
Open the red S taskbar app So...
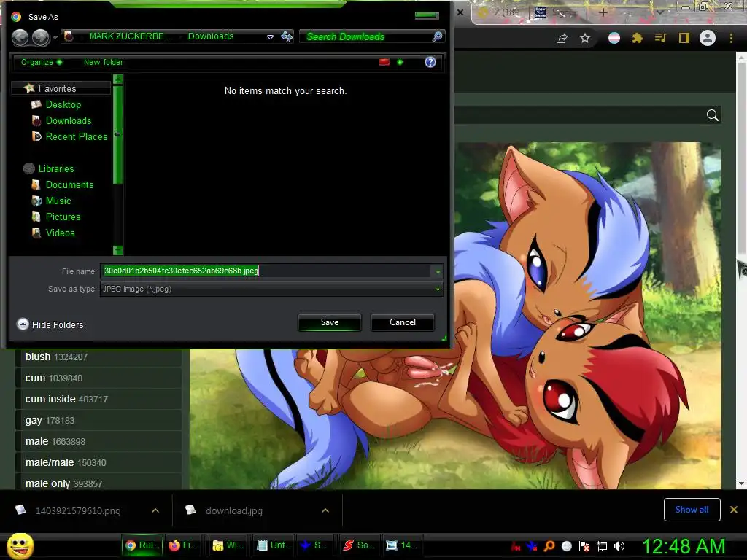click(x=359, y=545)
